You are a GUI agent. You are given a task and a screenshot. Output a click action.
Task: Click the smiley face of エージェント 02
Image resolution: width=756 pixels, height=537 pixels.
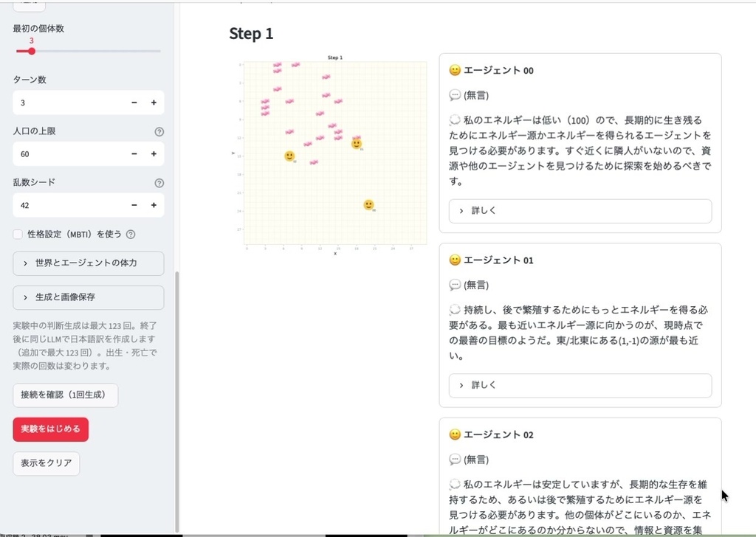coord(455,434)
